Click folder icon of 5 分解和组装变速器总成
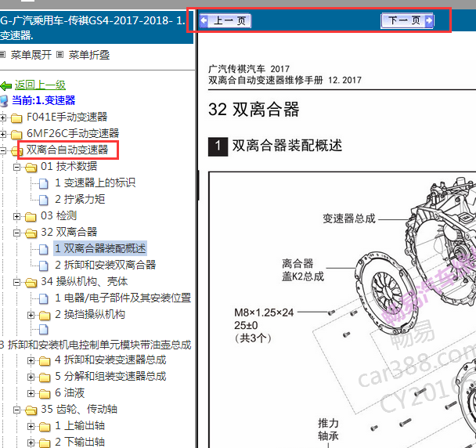The image size is (476, 448). point(45,378)
